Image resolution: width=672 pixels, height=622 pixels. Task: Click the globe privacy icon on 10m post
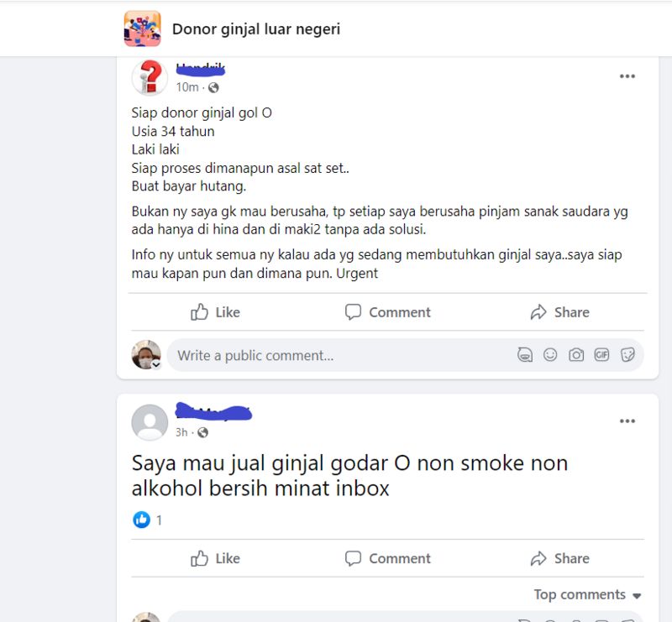[213, 87]
